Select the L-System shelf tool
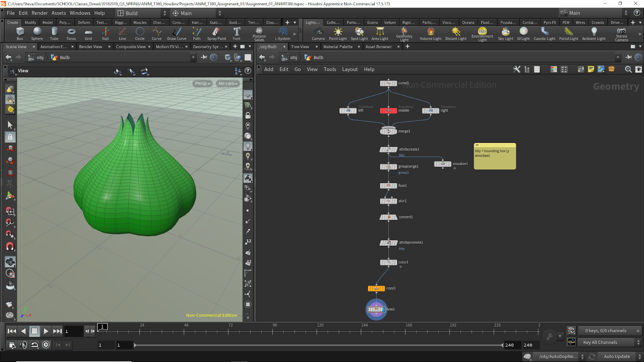This screenshot has height=362, width=644. [283, 33]
